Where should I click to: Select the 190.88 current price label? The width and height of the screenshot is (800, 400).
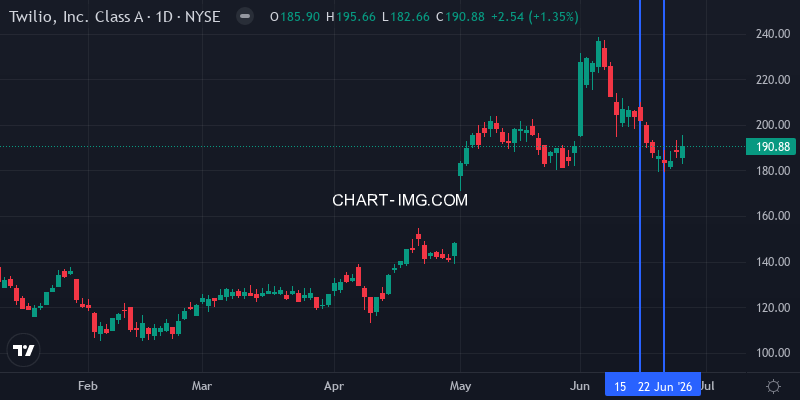coord(770,147)
